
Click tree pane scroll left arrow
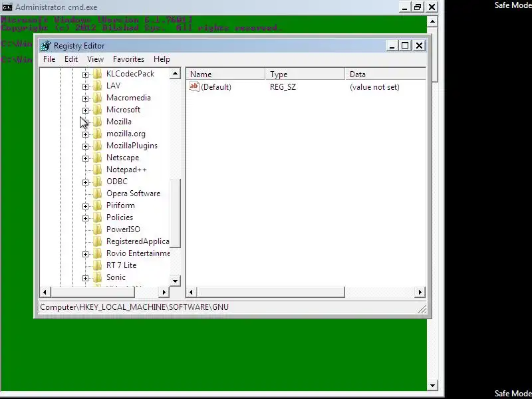coord(45,292)
